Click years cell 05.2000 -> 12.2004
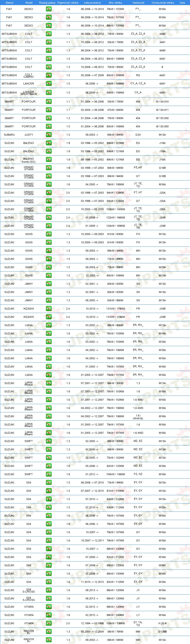This screenshot has width=190, height=644. (92, 632)
